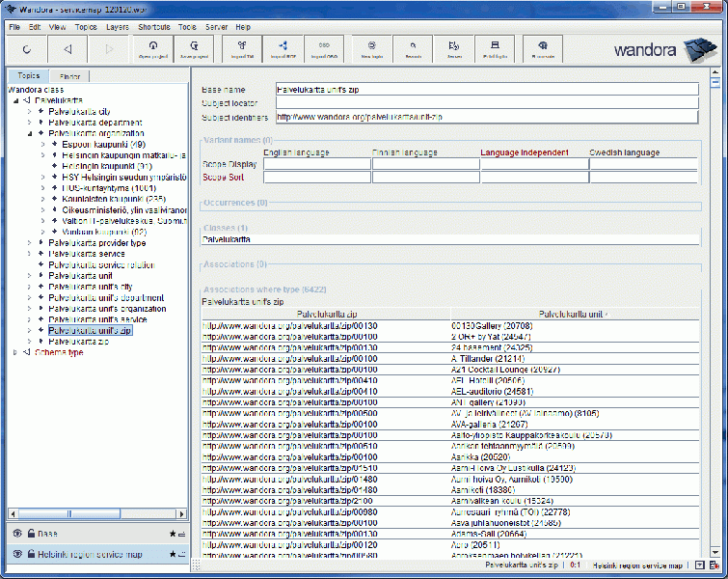Image resolution: width=728 pixels, height=579 pixels.
Task: Expand the Schema type tree node
Action: [x=14, y=352]
